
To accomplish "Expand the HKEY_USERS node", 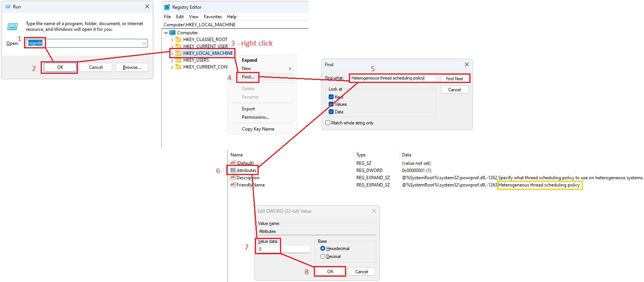I will point(172,60).
